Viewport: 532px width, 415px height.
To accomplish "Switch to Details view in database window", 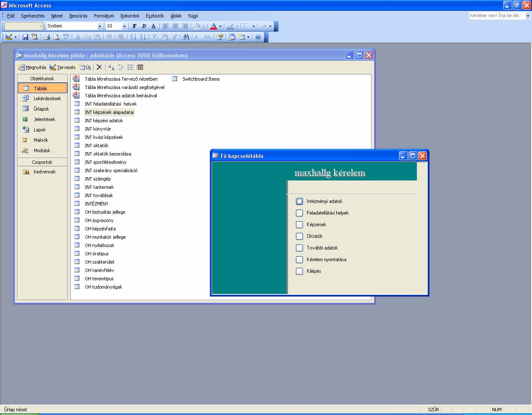I will tap(140, 67).
